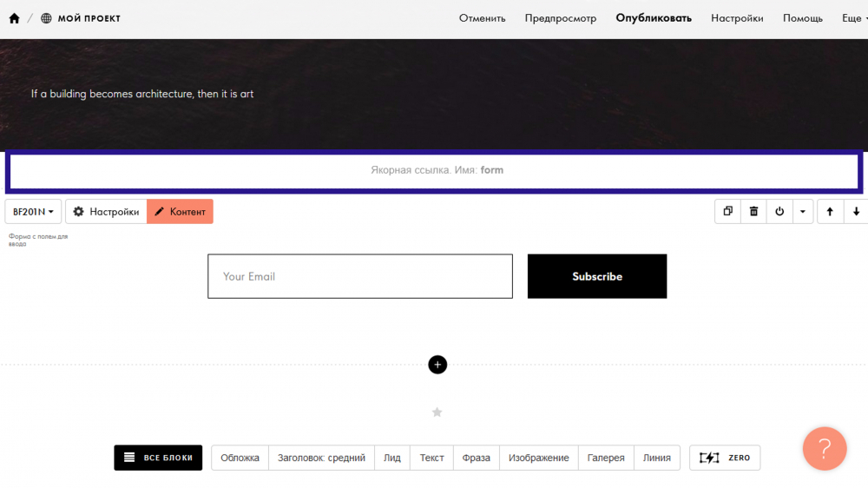The height and width of the screenshot is (488, 868).
Task: Expand more block actions caret
Action: pos(802,211)
